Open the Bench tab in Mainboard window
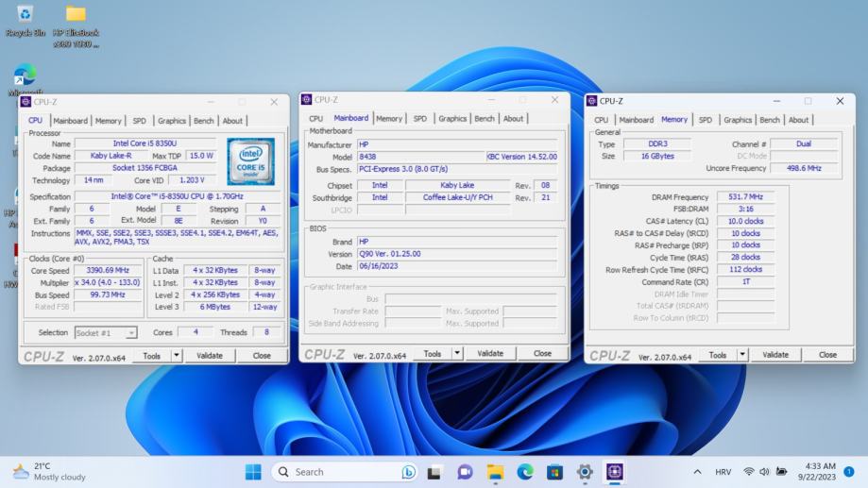 point(485,119)
